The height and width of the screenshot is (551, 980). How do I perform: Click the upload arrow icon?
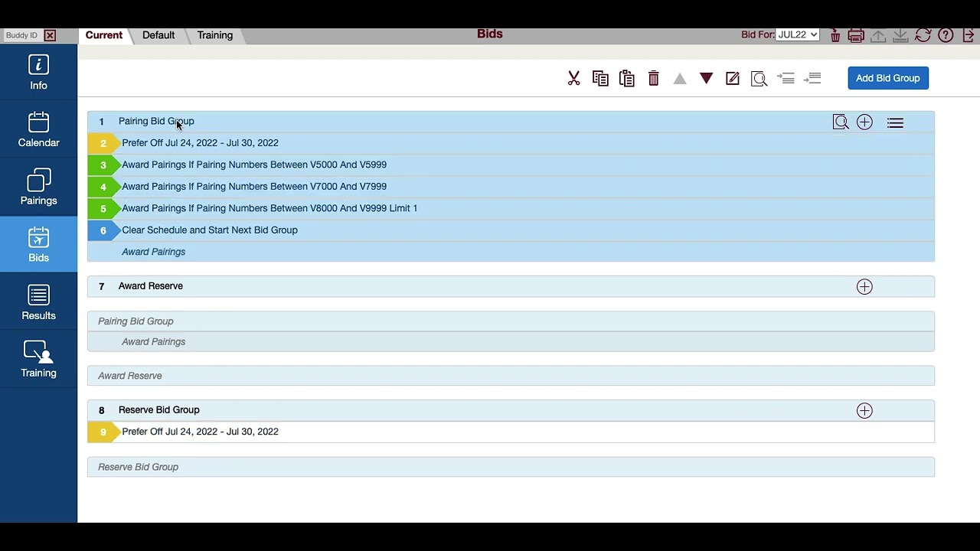pyautogui.click(x=878, y=35)
